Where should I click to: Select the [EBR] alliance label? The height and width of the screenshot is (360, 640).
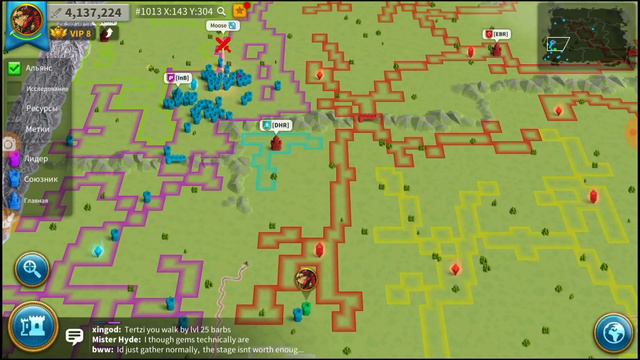[x=497, y=34]
